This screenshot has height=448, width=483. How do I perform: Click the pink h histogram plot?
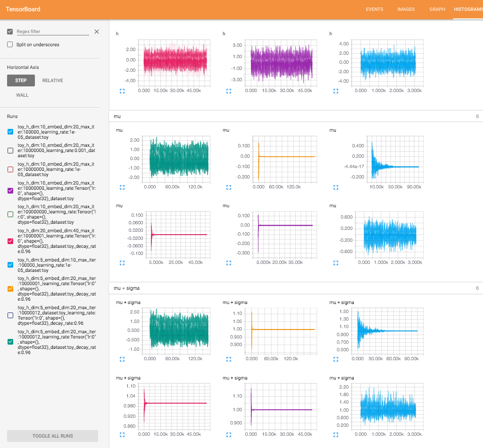coord(174,63)
